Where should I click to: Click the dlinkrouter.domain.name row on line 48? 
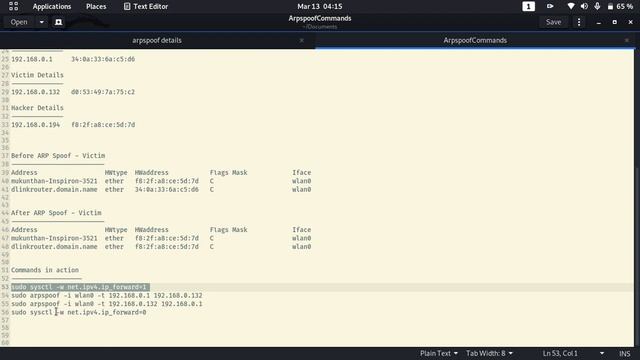[x=161, y=247]
